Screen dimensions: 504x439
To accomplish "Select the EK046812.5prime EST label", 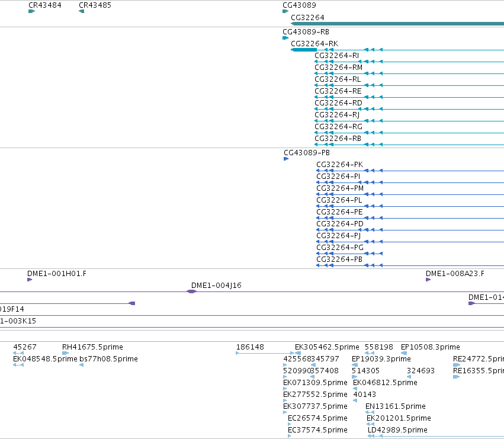I will [385, 383].
